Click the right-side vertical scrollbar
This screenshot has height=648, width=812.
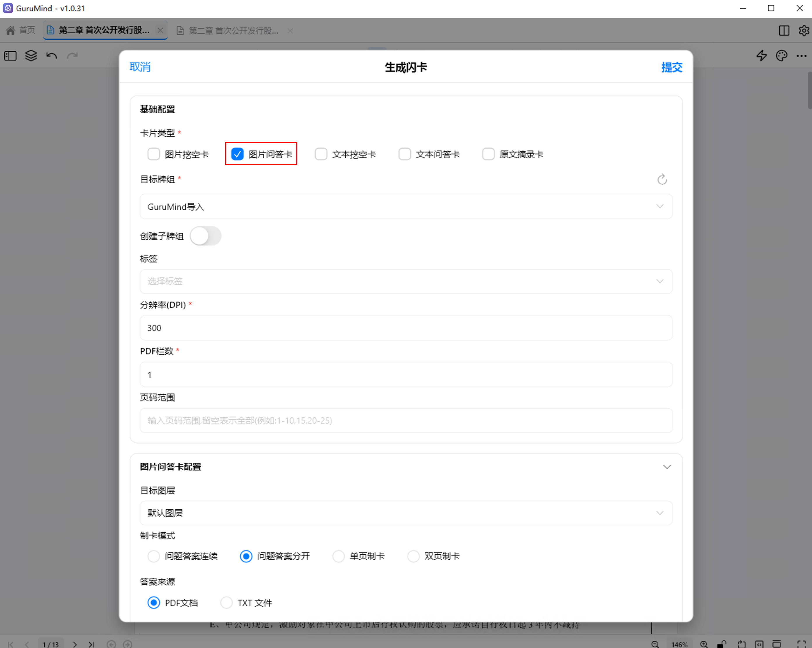click(809, 90)
